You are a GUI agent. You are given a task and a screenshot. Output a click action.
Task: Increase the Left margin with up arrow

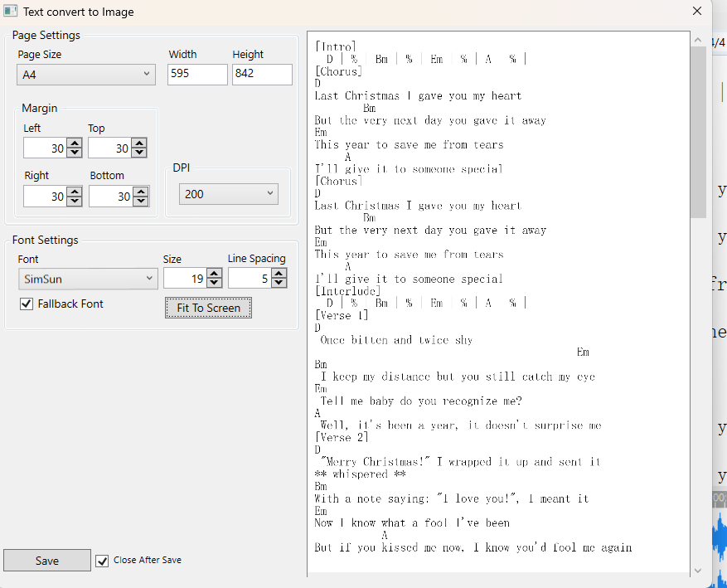point(75,143)
